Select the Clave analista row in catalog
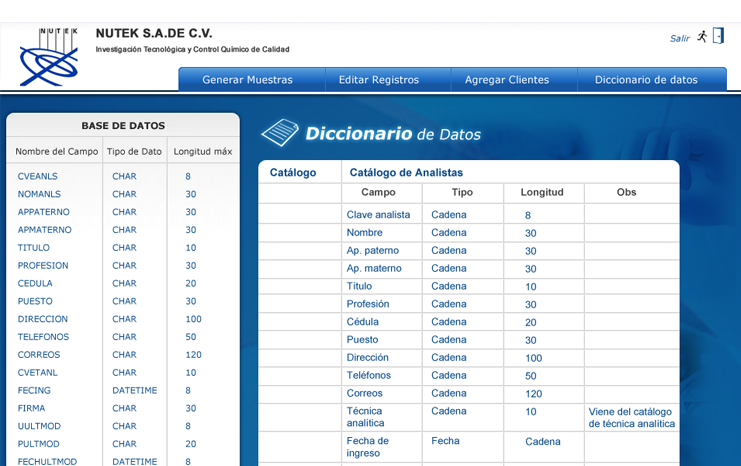Screen dimensions: 741x466 [378, 215]
